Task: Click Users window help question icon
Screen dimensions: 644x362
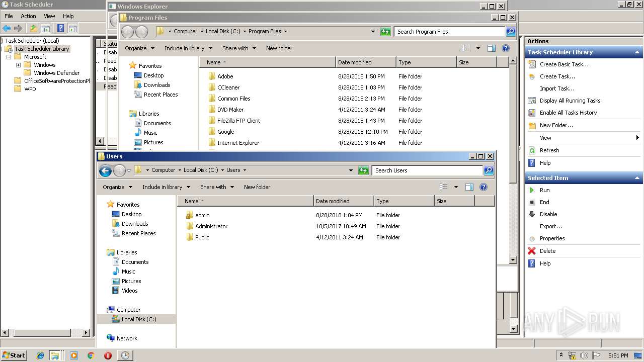Action: 484,187
